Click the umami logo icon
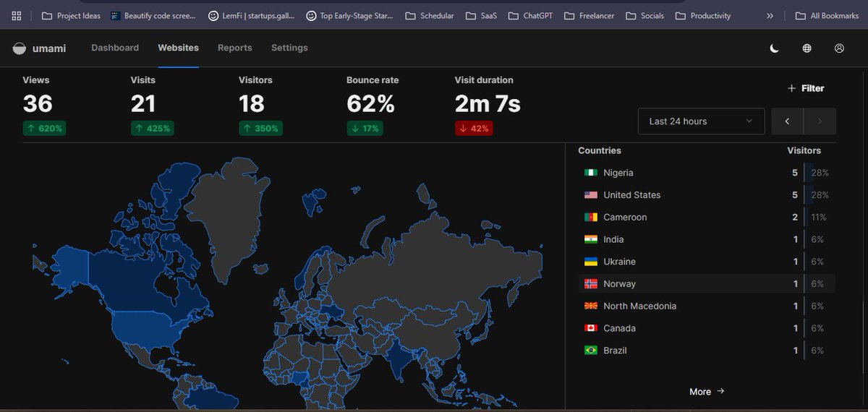The image size is (868, 412). [x=20, y=48]
